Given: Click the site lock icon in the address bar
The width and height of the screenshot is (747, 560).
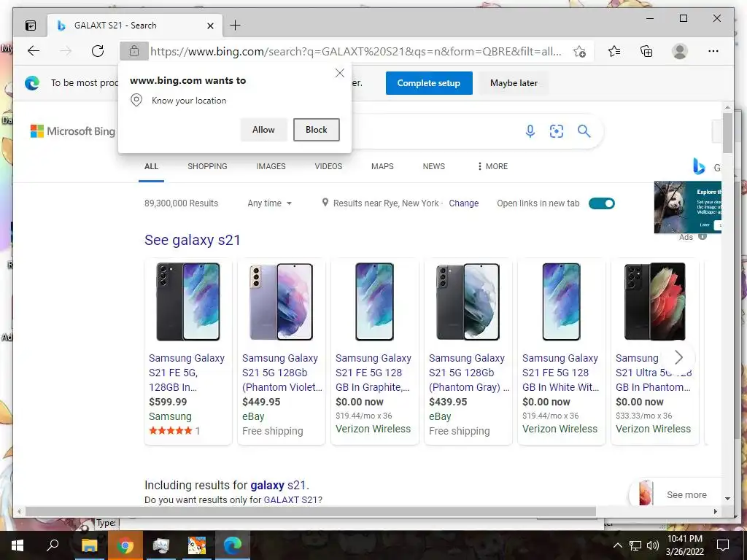Looking at the screenshot, I should pos(134,51).
